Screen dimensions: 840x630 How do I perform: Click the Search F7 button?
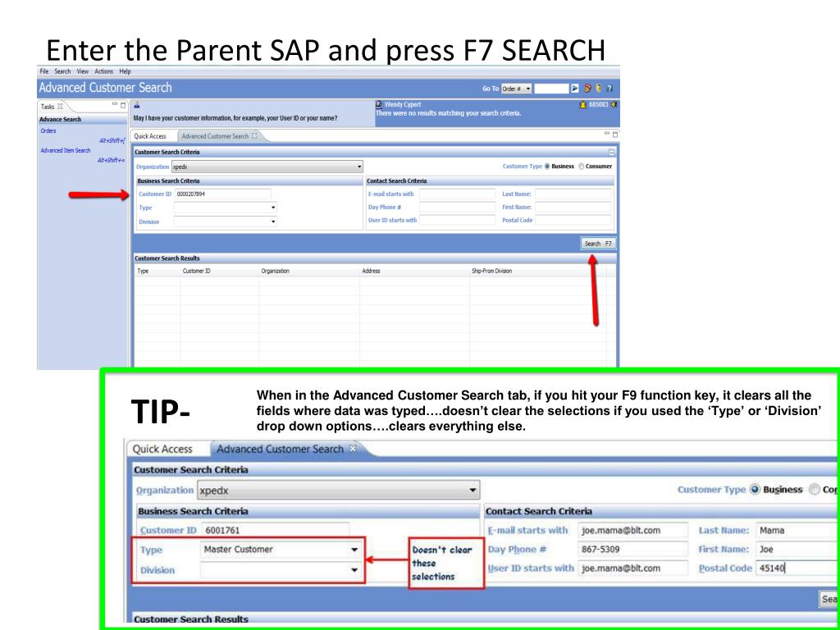click(598, 244)
